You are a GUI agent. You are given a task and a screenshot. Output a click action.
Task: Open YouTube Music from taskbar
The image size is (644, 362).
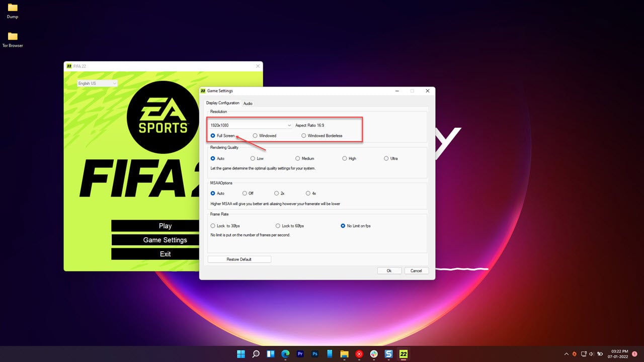(359, 354)
